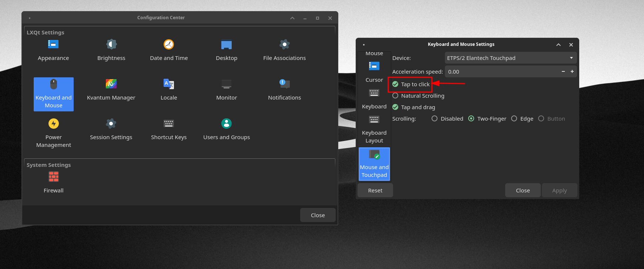Screen dimensions: 644x269
Task: Select Edge scrolling radio button
Action: pos(514,119)
